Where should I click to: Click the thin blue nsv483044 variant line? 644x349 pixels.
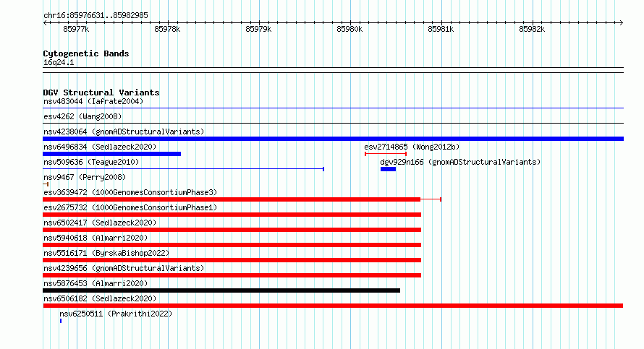(x=333, y=108)
